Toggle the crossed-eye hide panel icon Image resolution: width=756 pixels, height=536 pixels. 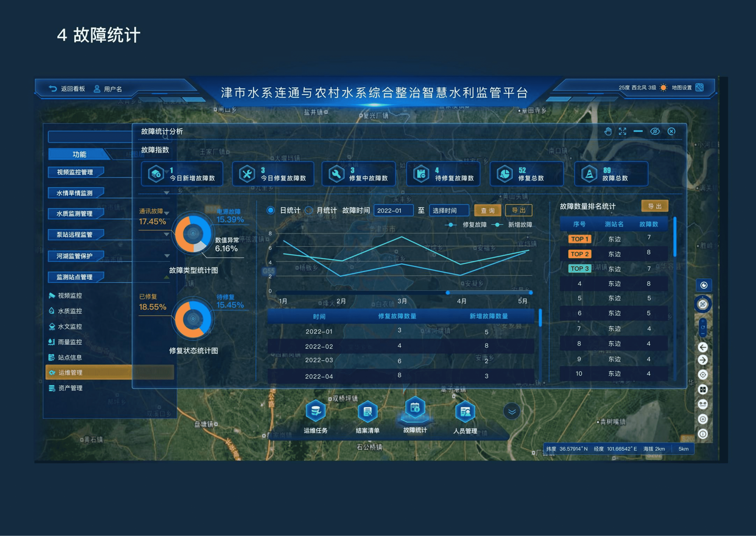coord(655,131)
